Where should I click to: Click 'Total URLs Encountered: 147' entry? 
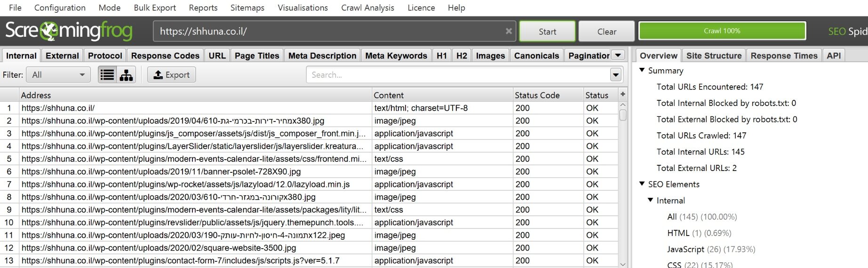[x=710, y=87]
